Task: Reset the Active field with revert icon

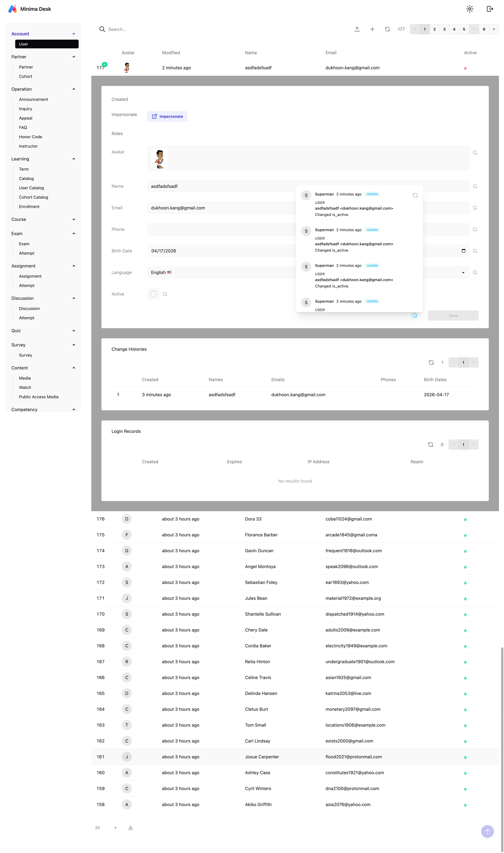Action: coord(165,294)
